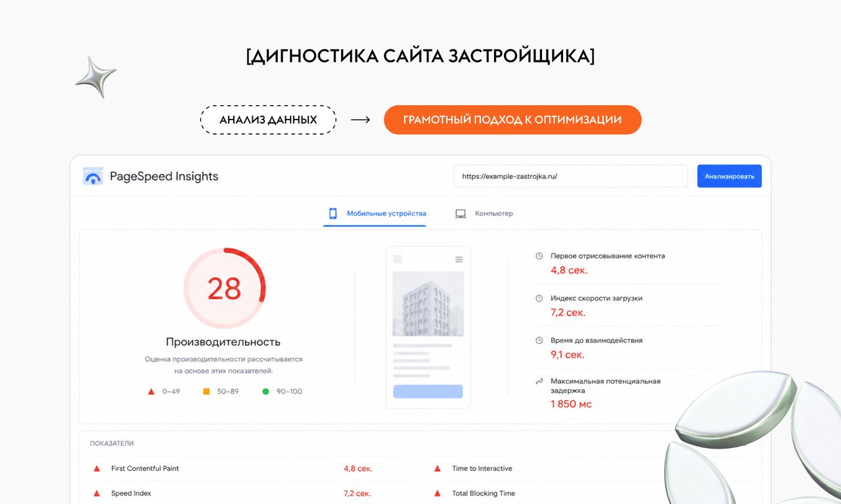Click the red triangle beside First Contentful Paint
841x504 pixels.
(97, 469)
